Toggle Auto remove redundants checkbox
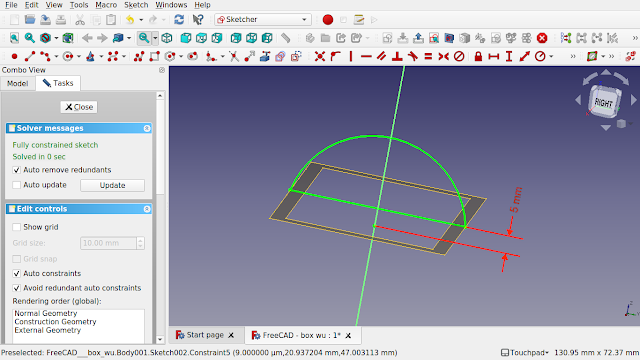The width and height of the screenshot is (640, 360). [x=16, y=170]
